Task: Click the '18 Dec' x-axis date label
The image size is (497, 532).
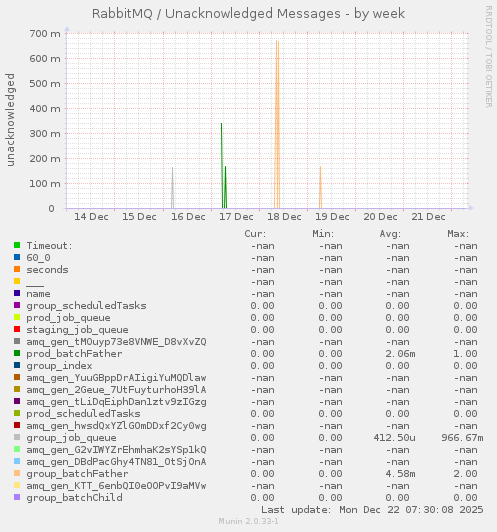Action: tap(284, 217)
